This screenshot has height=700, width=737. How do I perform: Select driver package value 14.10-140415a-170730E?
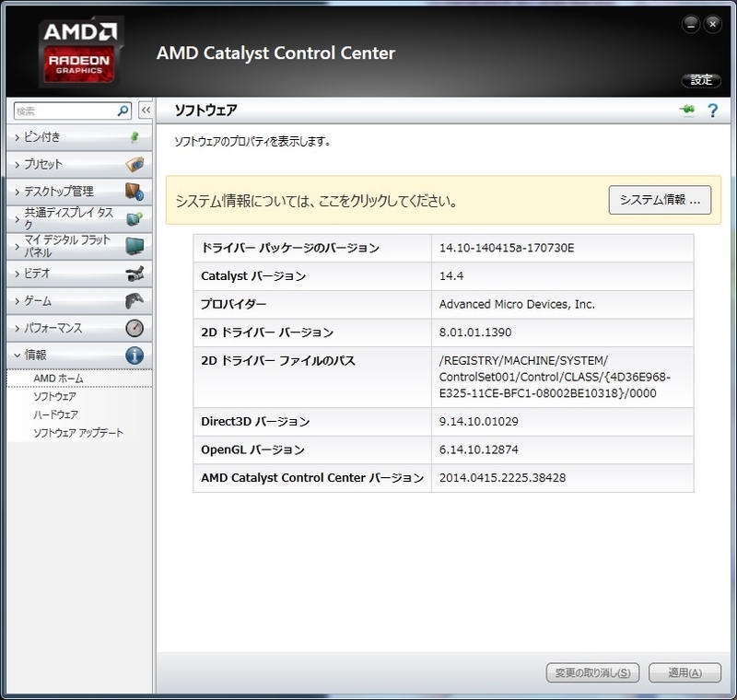507,248
